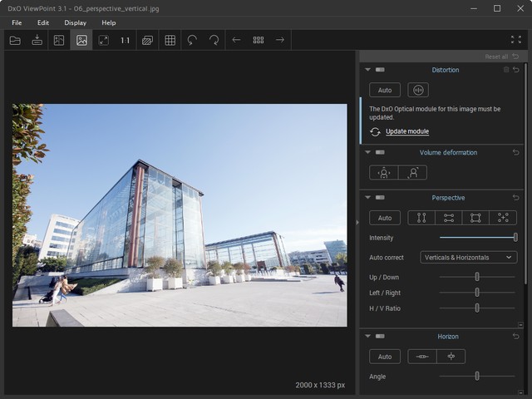Click the Export image icon in toolbar
The height and width of the screenshot is (399, 532).
point(37,40)
